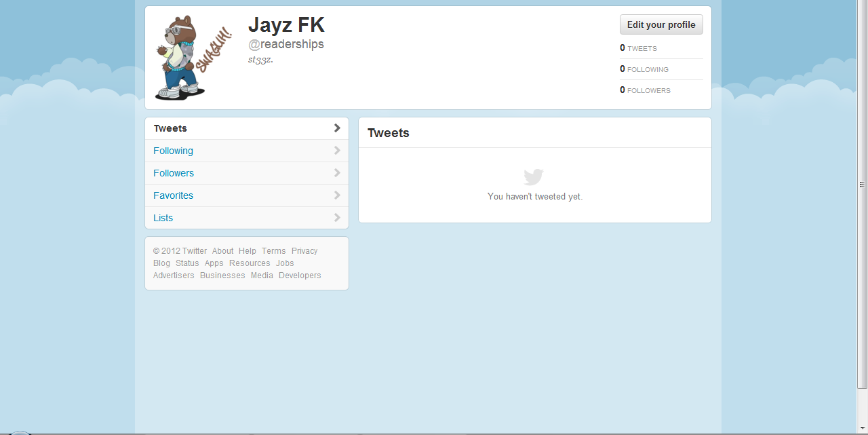Open the Help footer link
Screen dimensions: 868x435
point(248,251)
